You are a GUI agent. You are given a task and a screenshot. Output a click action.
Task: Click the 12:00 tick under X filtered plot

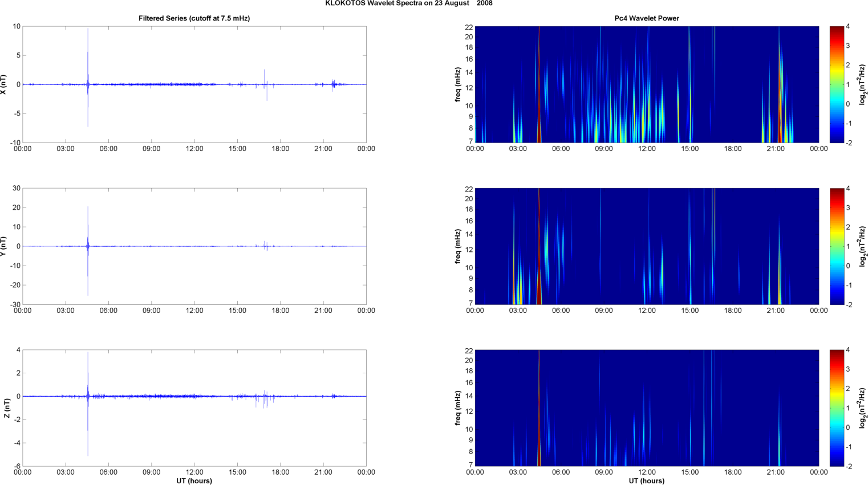[x=194, y=149]
